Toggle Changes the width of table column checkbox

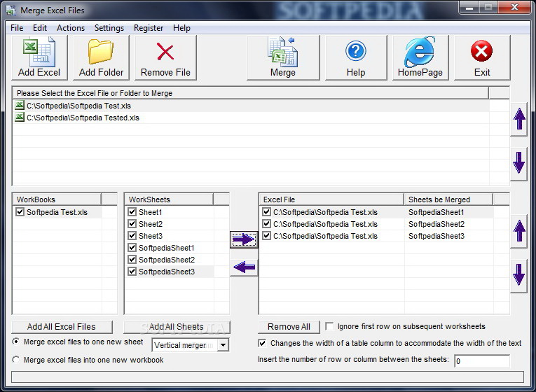262,343
